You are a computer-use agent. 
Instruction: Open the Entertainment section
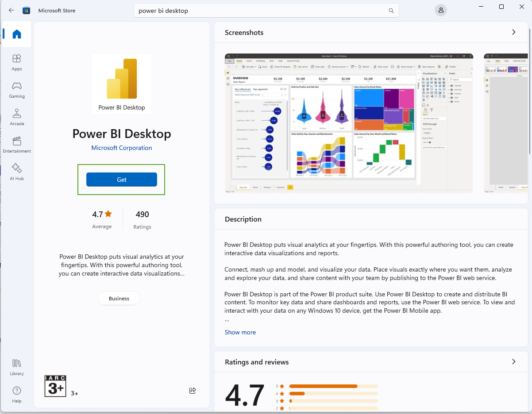pyautogui.click(x=17, y=144)
